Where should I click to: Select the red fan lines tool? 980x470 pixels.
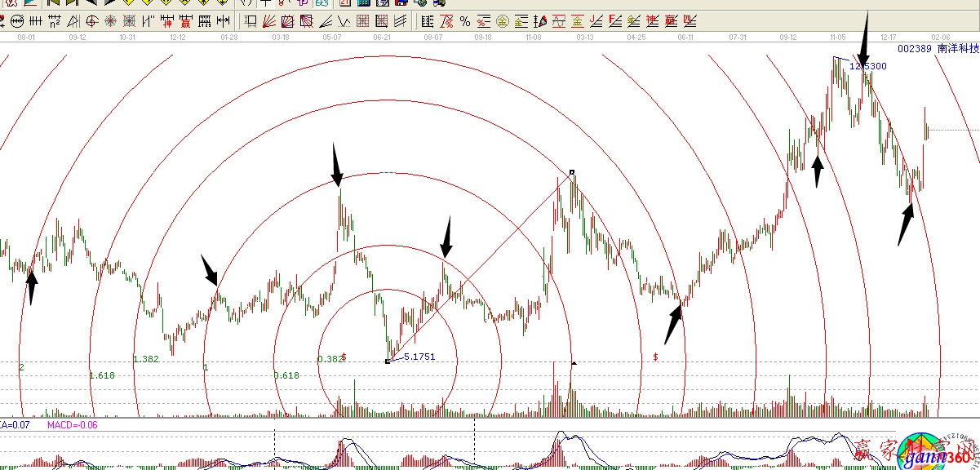[268, 21]
